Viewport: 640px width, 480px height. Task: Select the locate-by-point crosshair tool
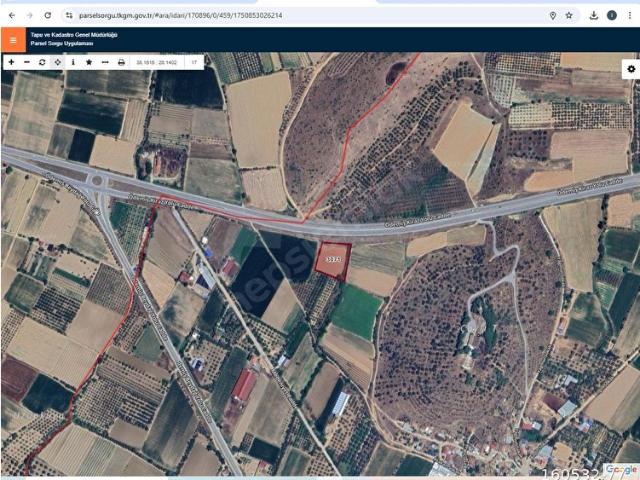[58, 62]
